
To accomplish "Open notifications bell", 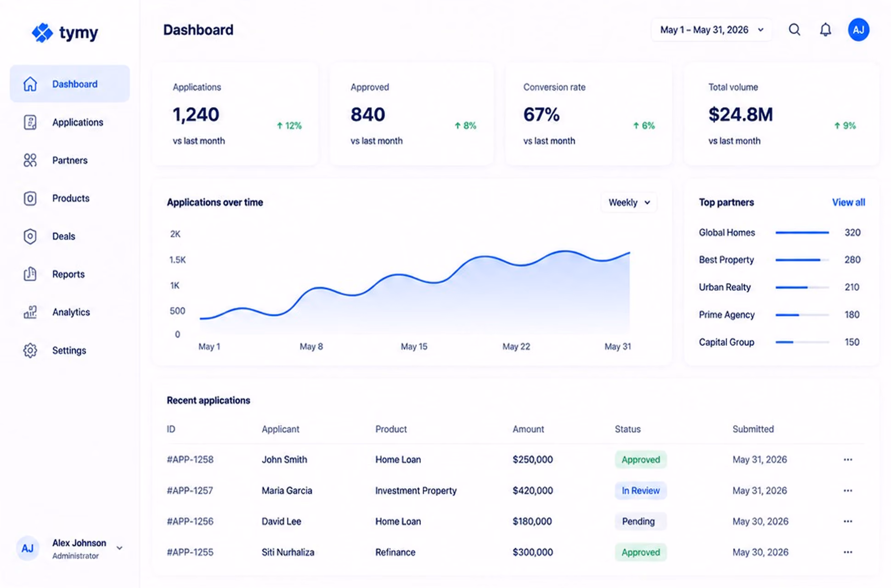I will click(x=826, y=30).
